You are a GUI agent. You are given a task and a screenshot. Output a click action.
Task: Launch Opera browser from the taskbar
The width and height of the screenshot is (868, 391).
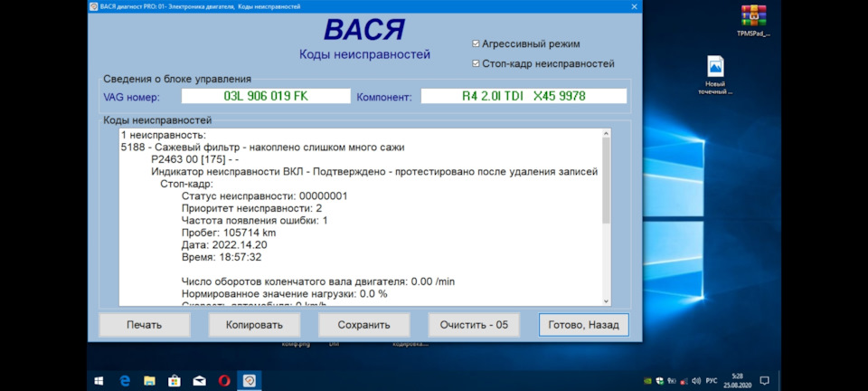[224, 381]
